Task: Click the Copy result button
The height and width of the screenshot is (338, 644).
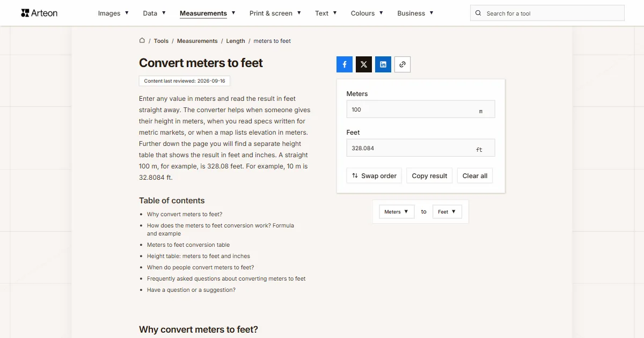Action: (429, 175)
